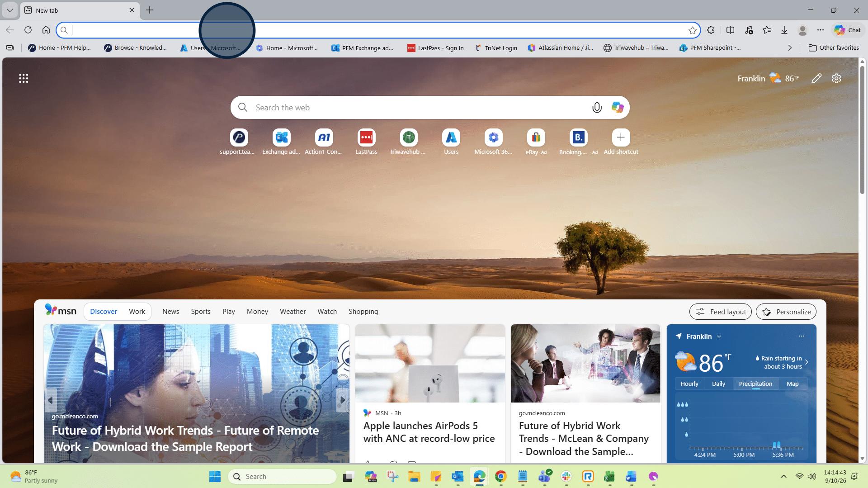Open the TriNet Login bookmark
868x488 pixels.
point(495,48)
